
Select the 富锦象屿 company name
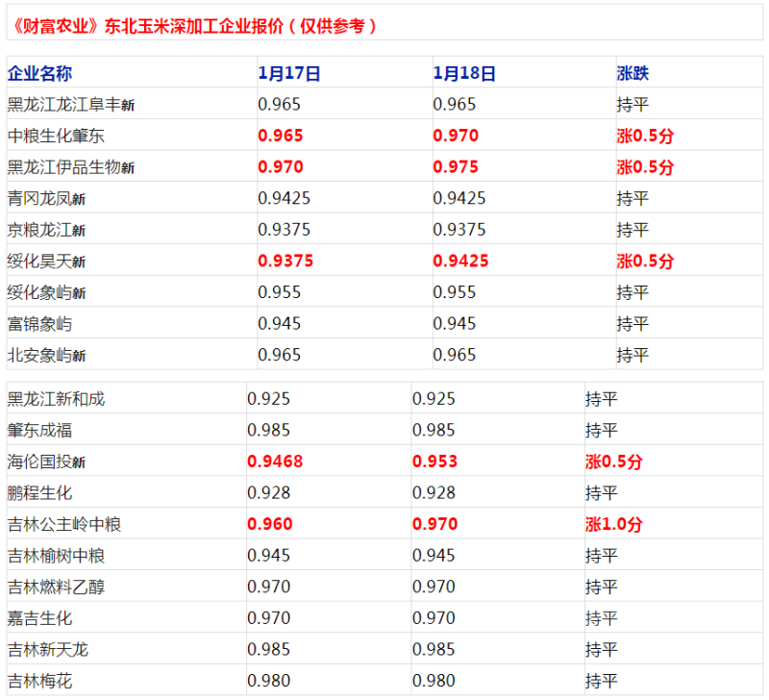39,324
